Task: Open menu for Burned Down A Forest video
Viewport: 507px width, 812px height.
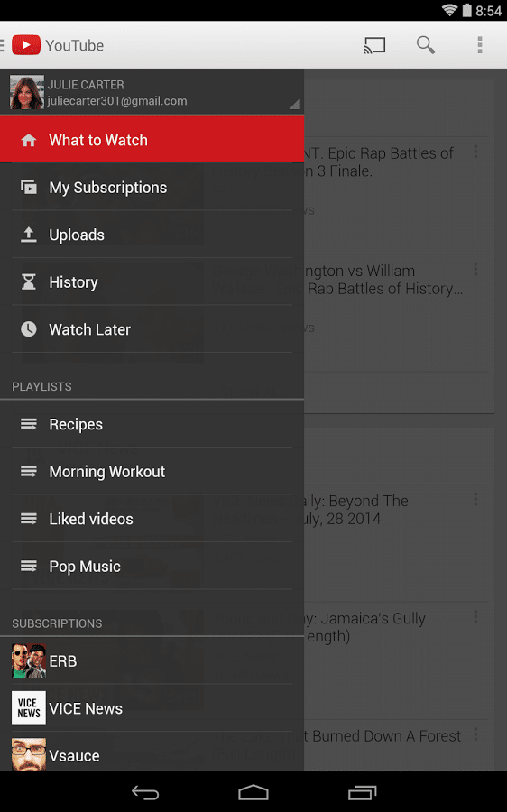Action: [475, 734]
